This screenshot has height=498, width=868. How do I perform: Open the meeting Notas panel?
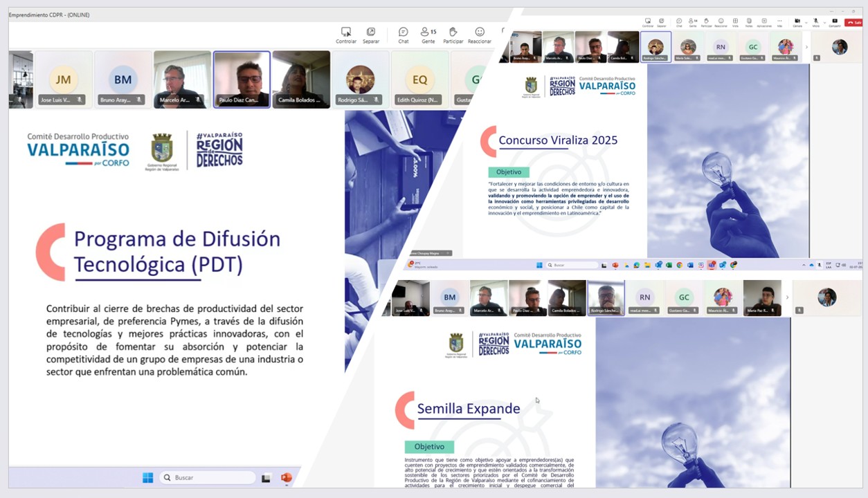tap(749, 22)
